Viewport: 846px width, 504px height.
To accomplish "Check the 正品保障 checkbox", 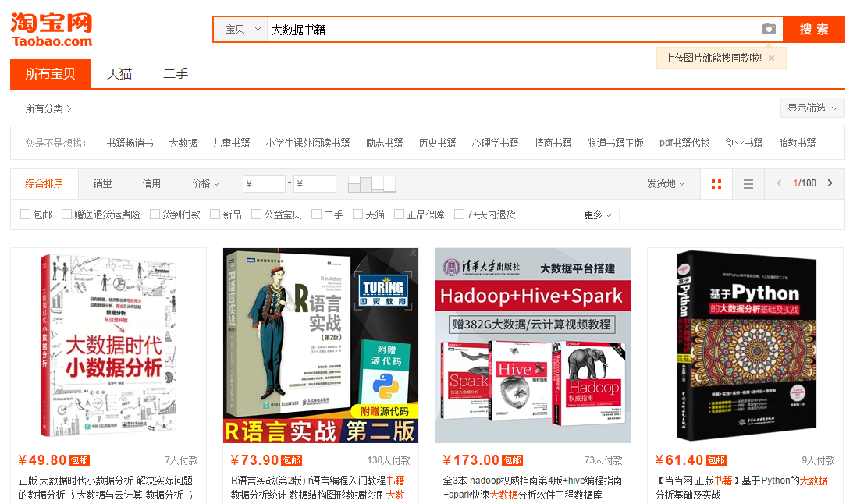I will pyautogui.click(x=400, y=215).
